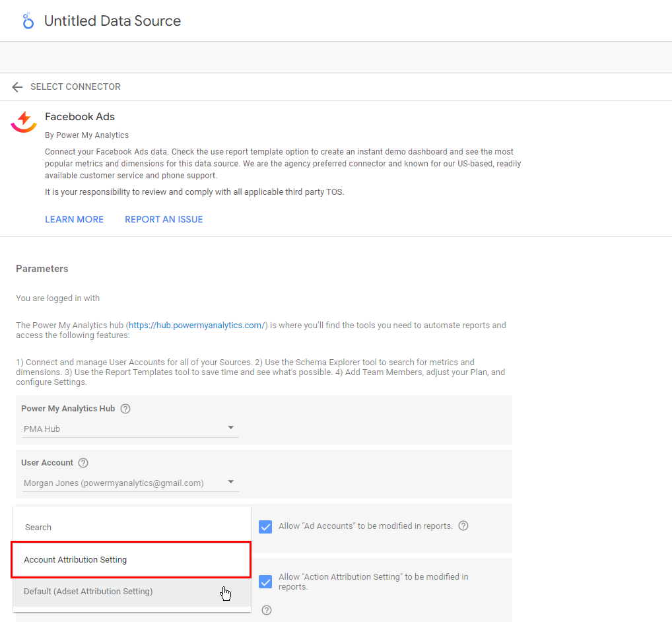Click the SELECT CONNECTOR label
Viewport: 672px width, 622px height.
point(75,87)
